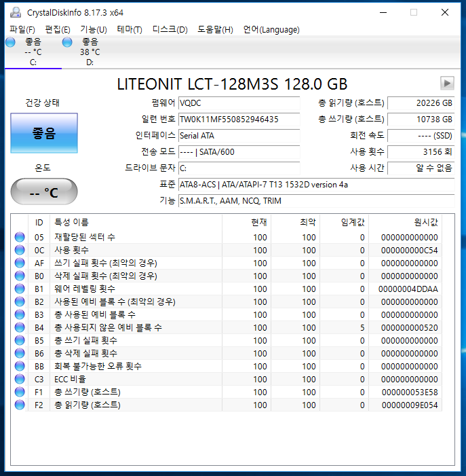Click raw value 00000009E054
The width and height of the screenshot is (466, 476).
pyautogui.click(x=410, y=405)
